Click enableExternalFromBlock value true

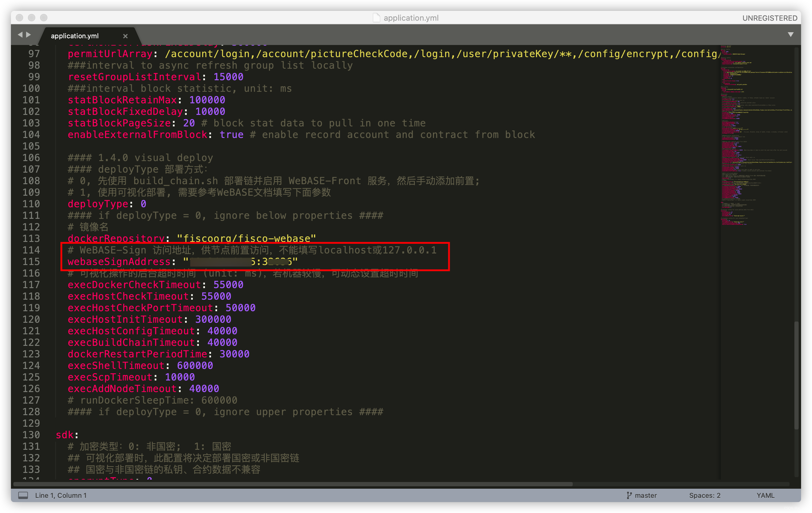tap(231, 135)
